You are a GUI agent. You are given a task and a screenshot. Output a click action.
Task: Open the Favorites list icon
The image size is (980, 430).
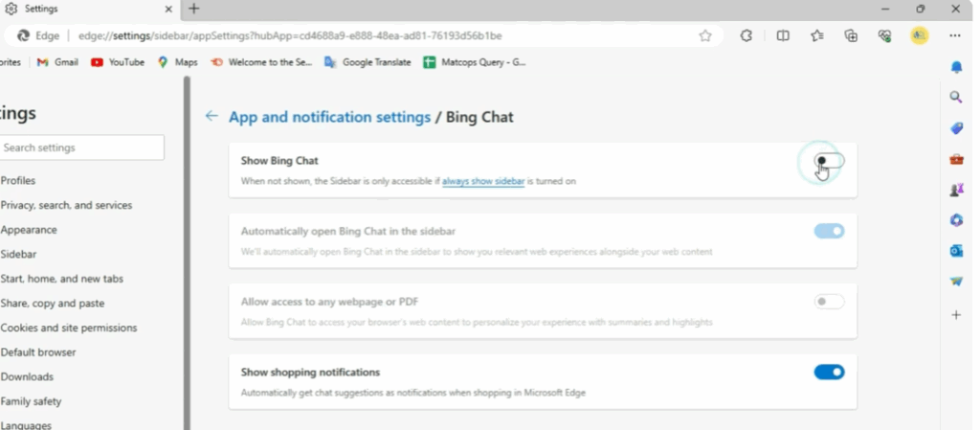tap(816, 35)
